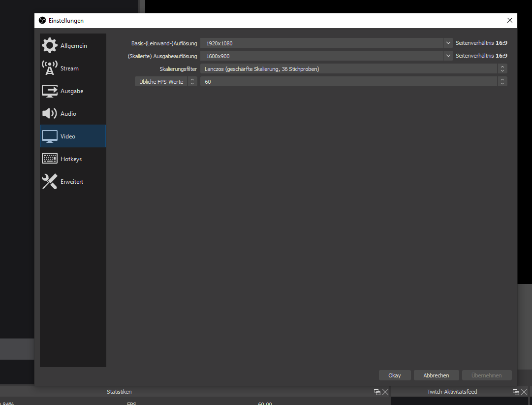
Task: Click the OBS logo in title bar
Action: point(42,21)
